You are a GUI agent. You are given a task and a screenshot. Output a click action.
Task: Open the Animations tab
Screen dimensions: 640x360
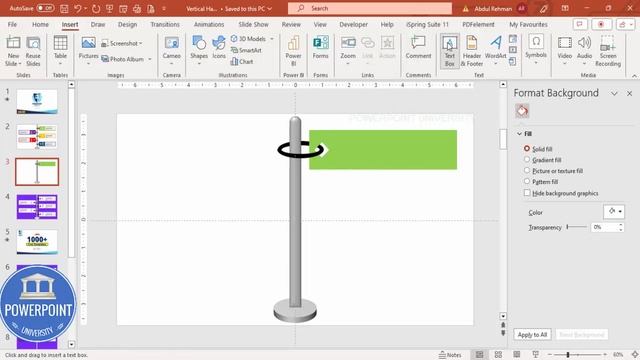(209, 24)
